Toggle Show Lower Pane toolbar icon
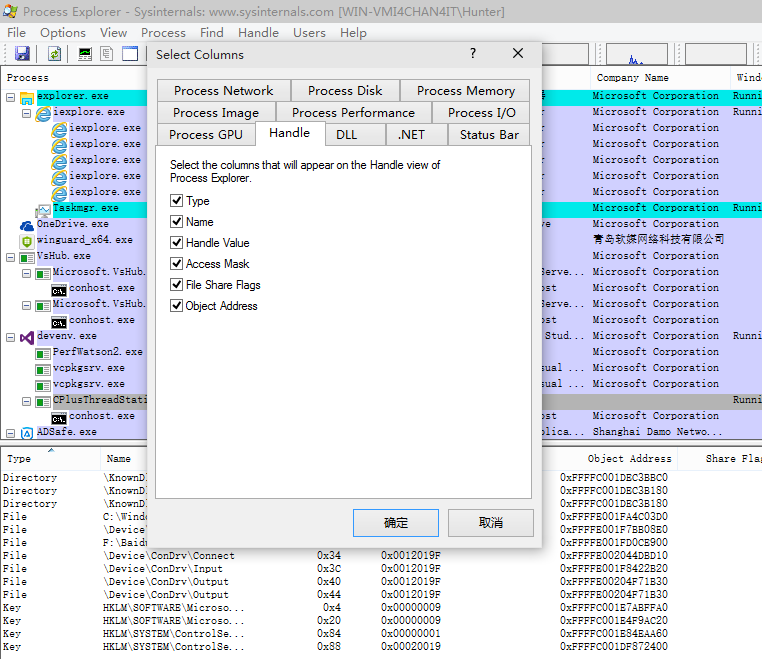Image resolution: width=762 pixels, height=659 pixels. click(x=130, y=53)
